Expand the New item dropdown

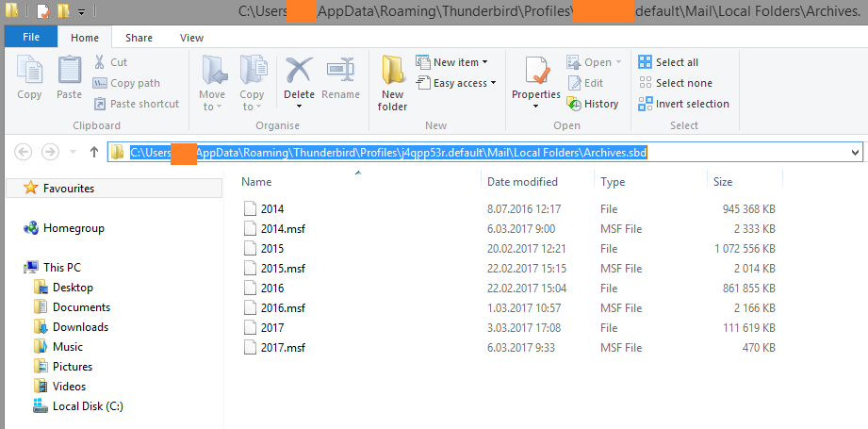461,62
